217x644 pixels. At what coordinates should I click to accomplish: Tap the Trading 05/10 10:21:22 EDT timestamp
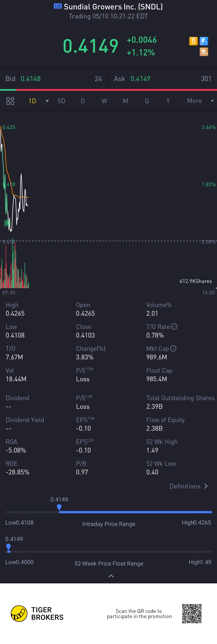108,16
